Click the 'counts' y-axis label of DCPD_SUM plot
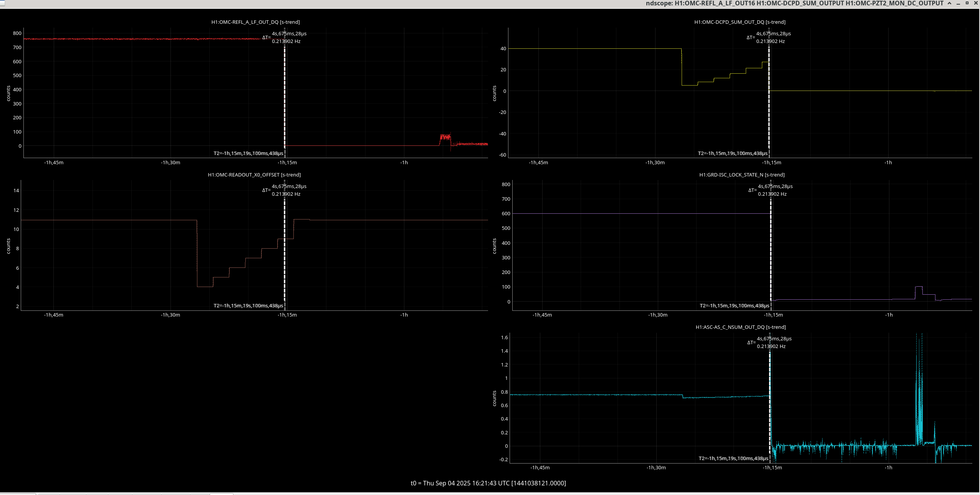The image size is (980, 495). coord(494,94)
